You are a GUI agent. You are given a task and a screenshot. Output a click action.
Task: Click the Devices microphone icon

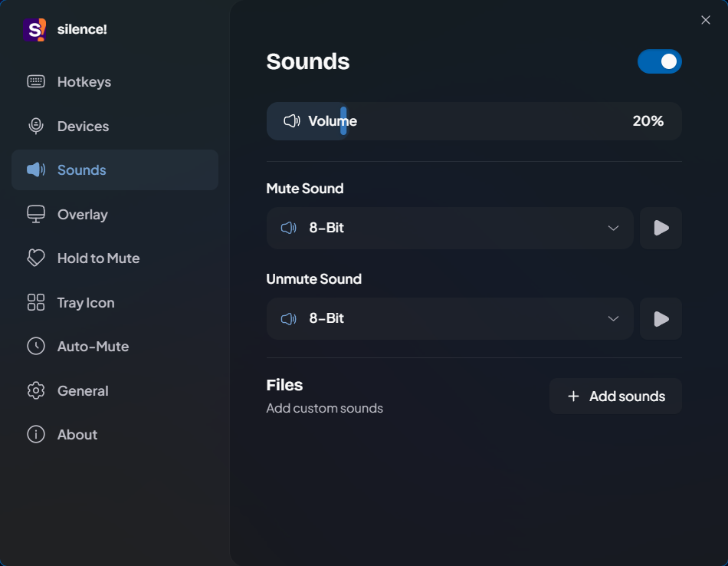tap(36, 126)
